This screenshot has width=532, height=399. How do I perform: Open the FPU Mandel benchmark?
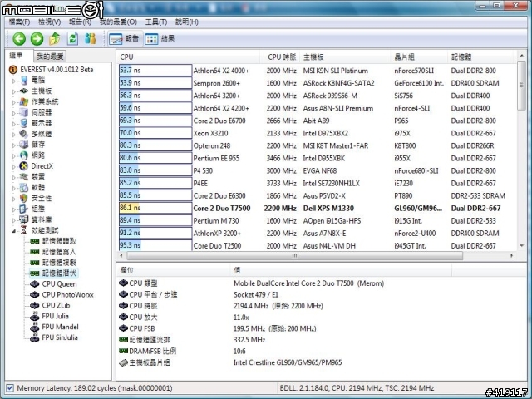click(x=60, y=327)
